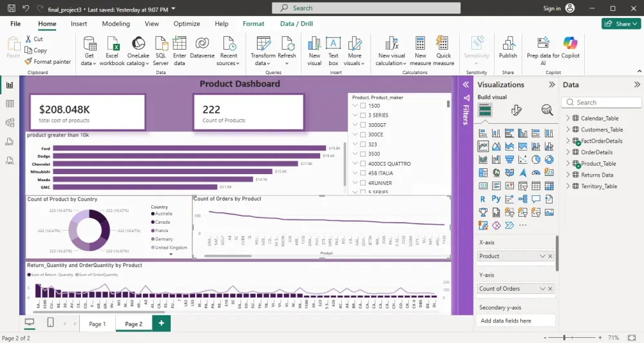Select the Pie chart visual
The height and width of the screenshot is (343, 644).
click(x=536, y=160)
